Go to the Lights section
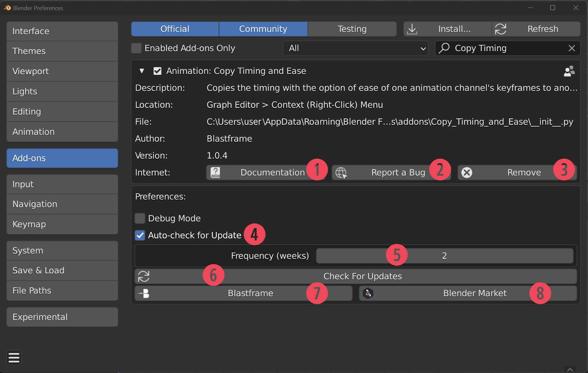The height and width of the screenshot is (373, 588). (62, 92)
